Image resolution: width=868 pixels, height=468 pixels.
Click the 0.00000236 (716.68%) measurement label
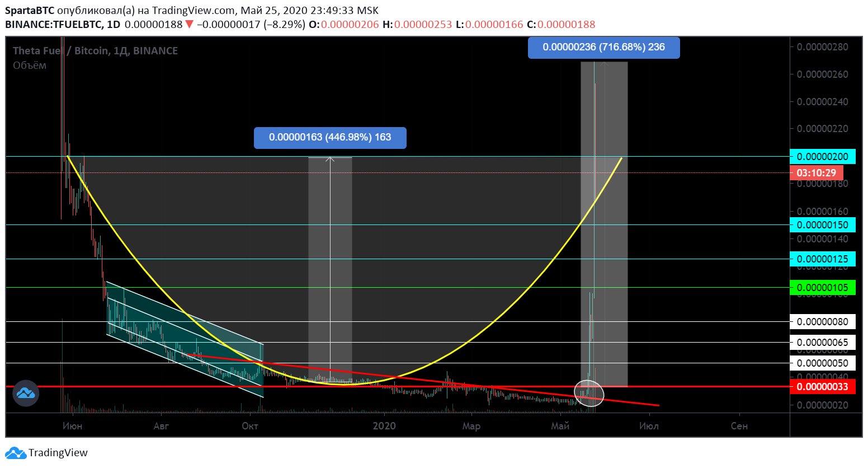[x=604, y=48]
